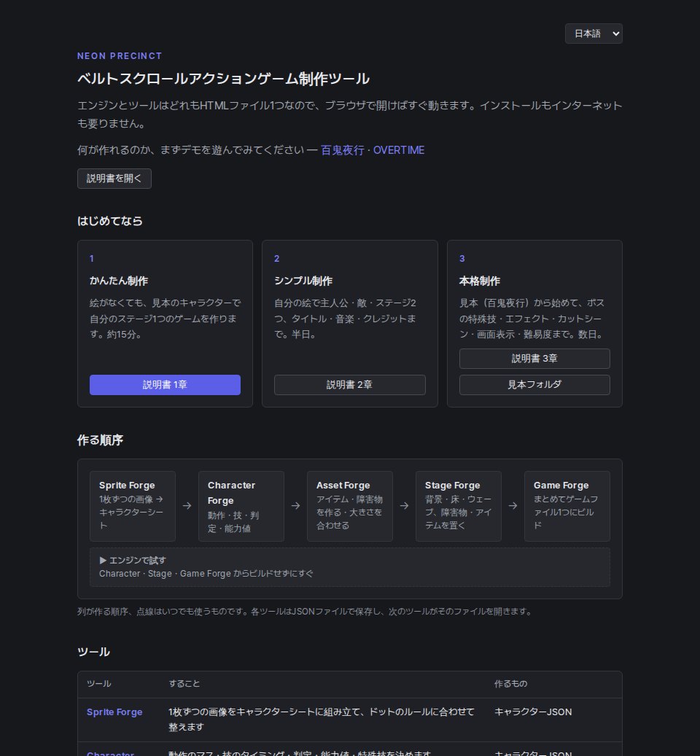Click the Sprite Forge row description 1枚ずつの画像を…
The image size is (700, 756).
click(322, 720)
